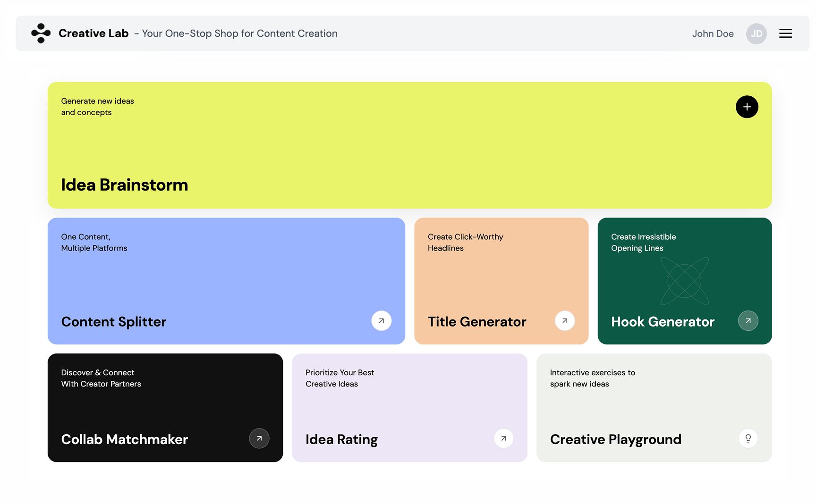Screen dimensions: 816x504
Task: Select the Collab Matchmaker title
Action: pos(125,439)
